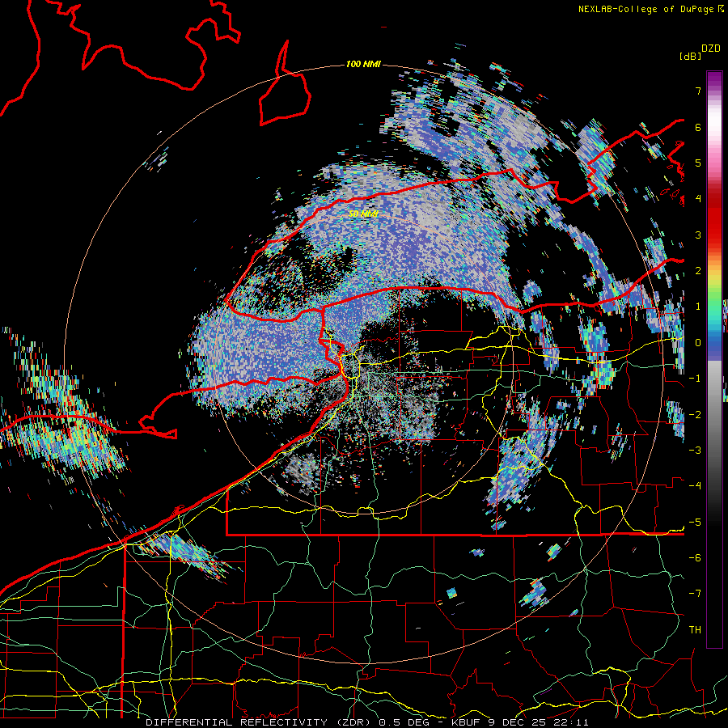728x728 pixels.
Task: Click the color scale value 5
Action: tap(698, 163)
